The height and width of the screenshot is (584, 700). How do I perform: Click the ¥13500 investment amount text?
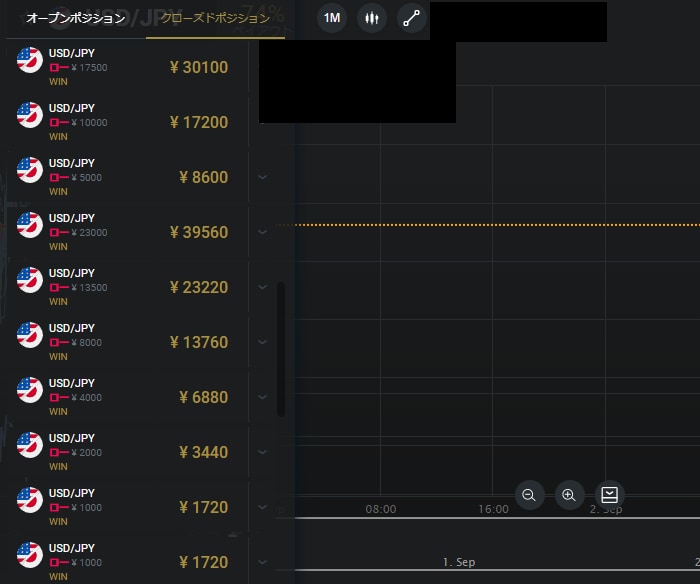89,287
